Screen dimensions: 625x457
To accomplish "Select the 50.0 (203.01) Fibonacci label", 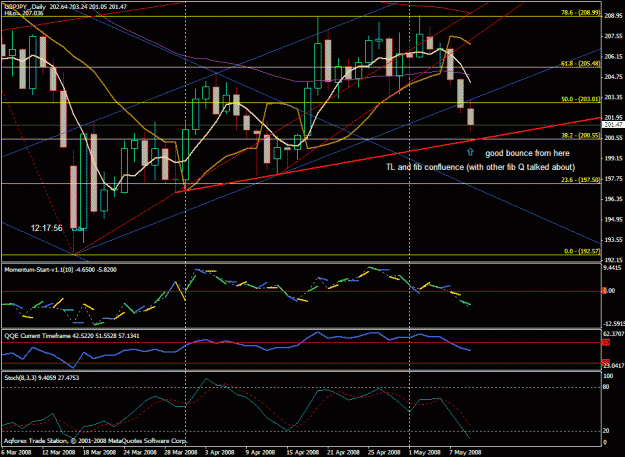I will tap(580, 99).
